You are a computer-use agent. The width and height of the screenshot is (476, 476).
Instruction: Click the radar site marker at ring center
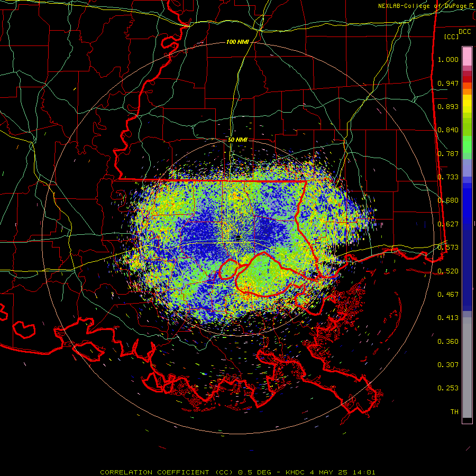(237, 237)
